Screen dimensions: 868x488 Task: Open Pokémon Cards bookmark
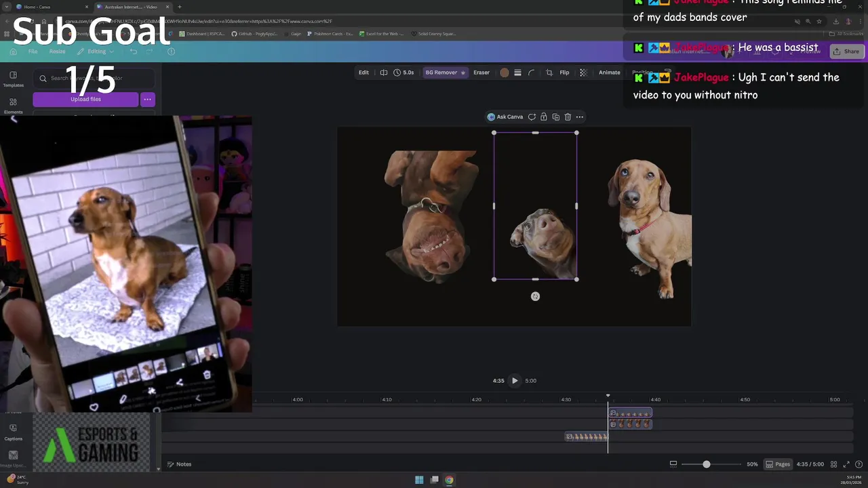click(x=330, y=34)
